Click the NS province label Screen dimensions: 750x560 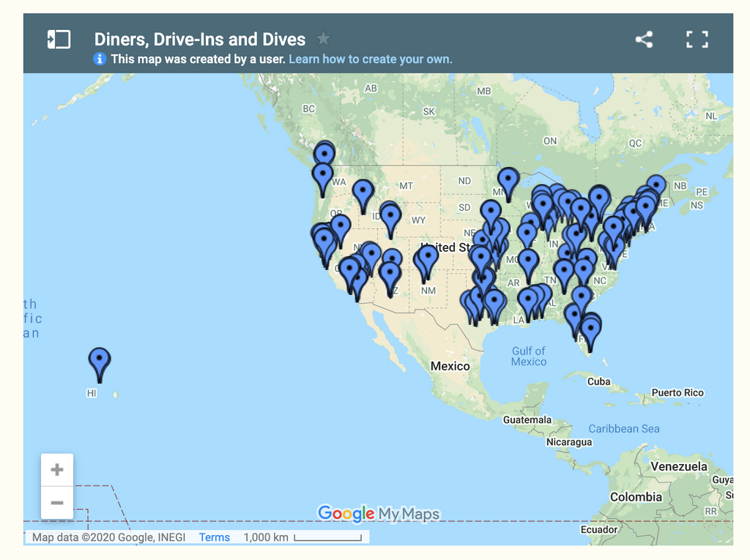tap(697, 206)
